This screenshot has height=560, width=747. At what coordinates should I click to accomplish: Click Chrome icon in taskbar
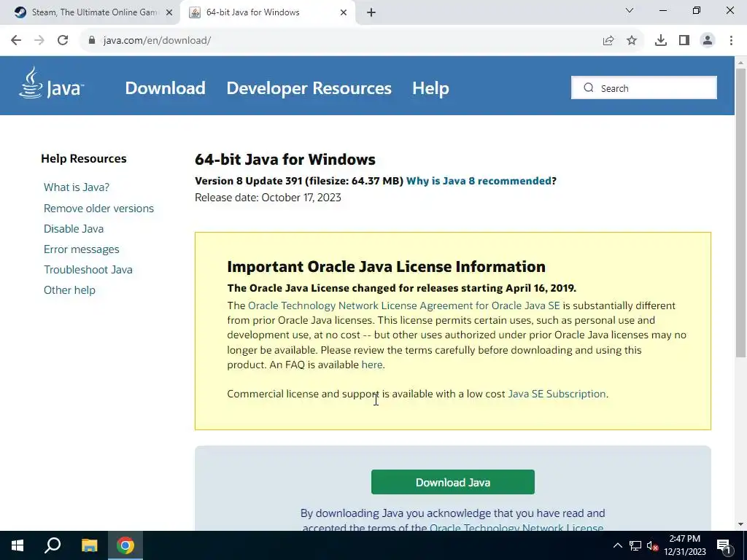[x=125, y=545]
